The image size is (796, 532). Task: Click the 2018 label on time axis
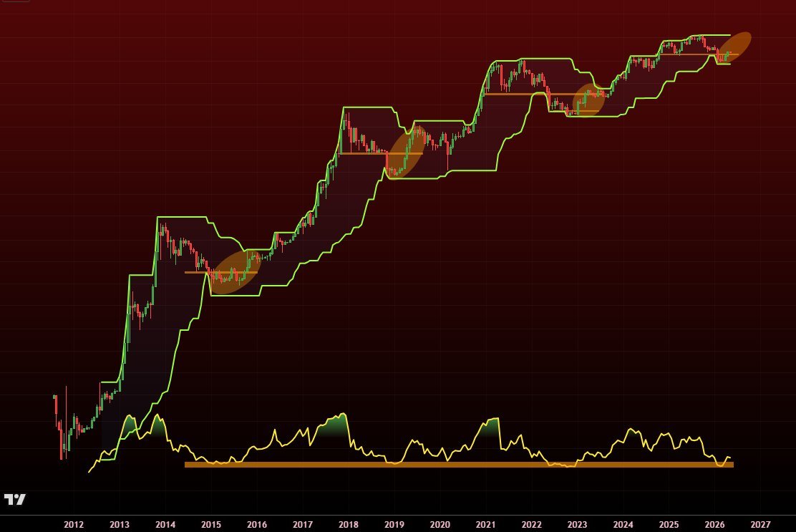pyautogui.click(x=348, y=524)
